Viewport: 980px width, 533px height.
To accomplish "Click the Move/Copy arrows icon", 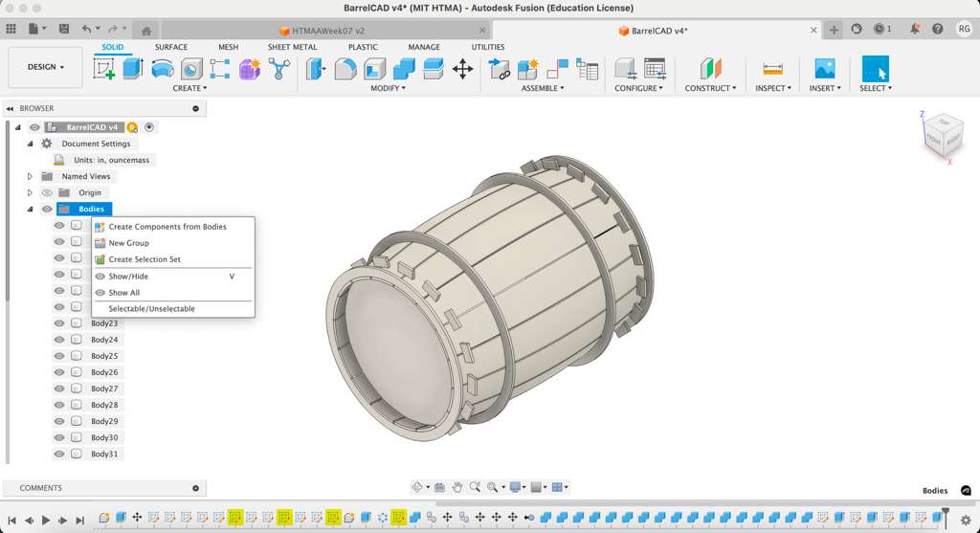I will tap(462, 69).
